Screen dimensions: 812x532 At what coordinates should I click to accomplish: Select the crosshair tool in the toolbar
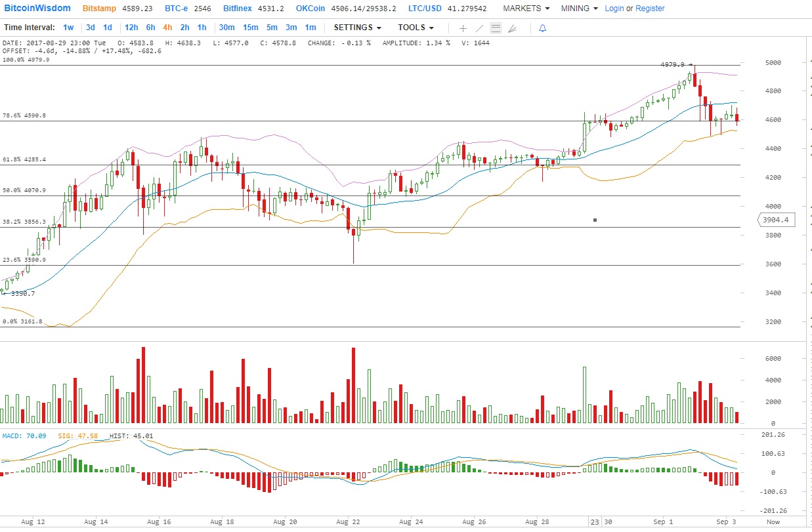click(x=463, y=28)
